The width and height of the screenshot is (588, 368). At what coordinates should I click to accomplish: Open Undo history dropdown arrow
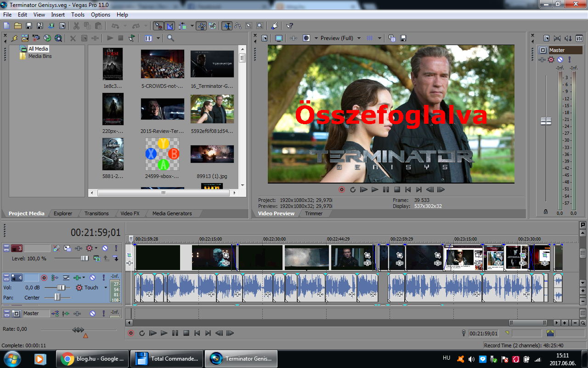125,26
